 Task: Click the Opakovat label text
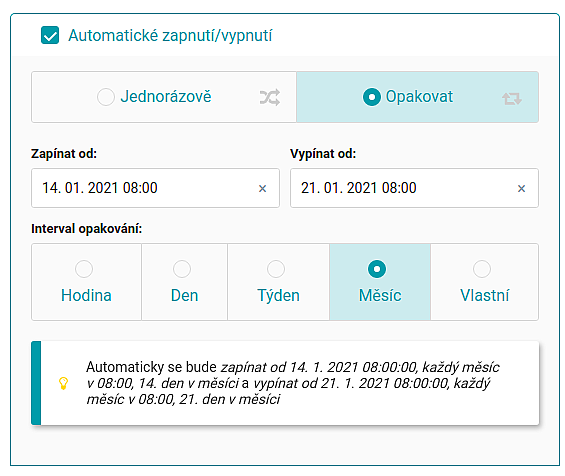pyautogui.click(x=419, y=97)
